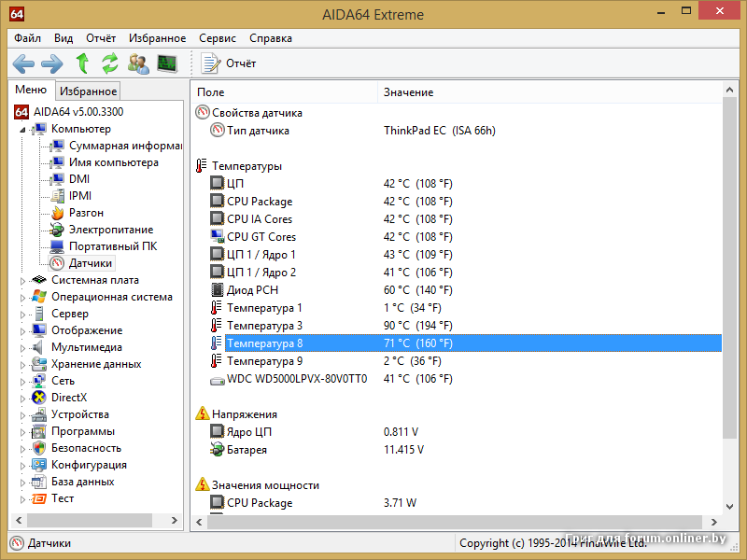The height and width of the screenshot is (560, 747).
Task: Collapse the Компьютер tree node
Action: pos(23,130)
